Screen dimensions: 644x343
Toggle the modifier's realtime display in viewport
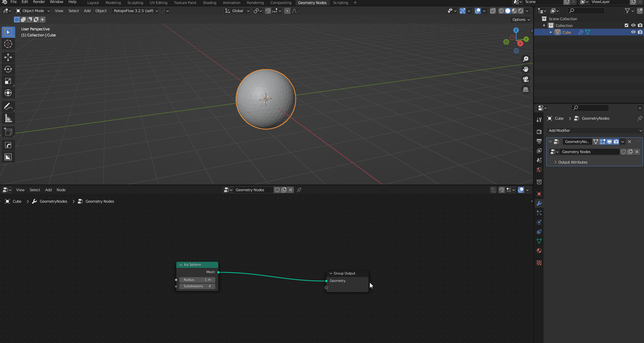(609, 142)
